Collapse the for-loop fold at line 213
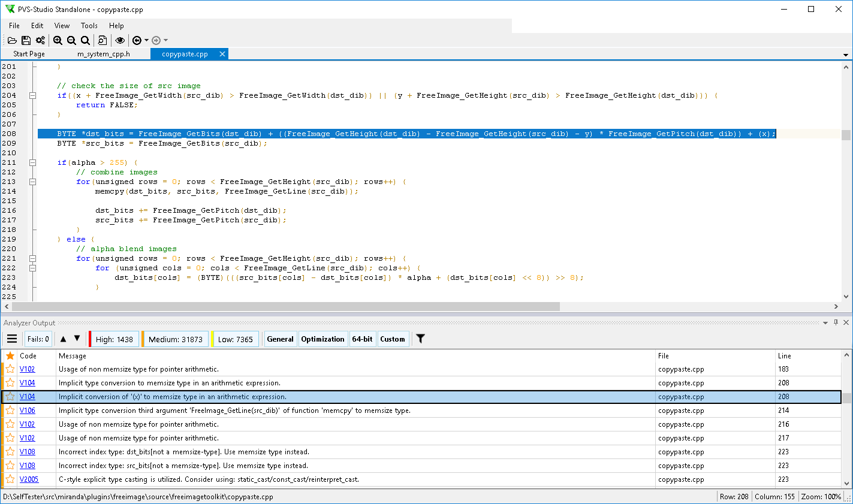Viewport: 853px width, 504px height. (x=33, y=182)
